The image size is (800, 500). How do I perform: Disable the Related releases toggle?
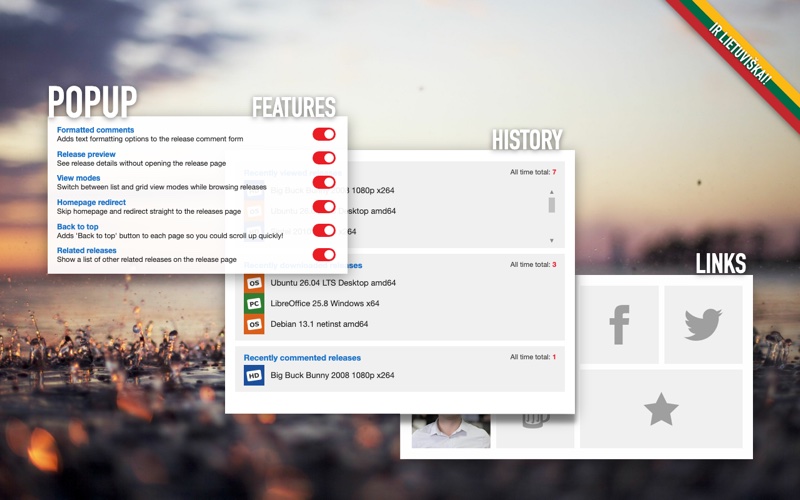(324, 255)
